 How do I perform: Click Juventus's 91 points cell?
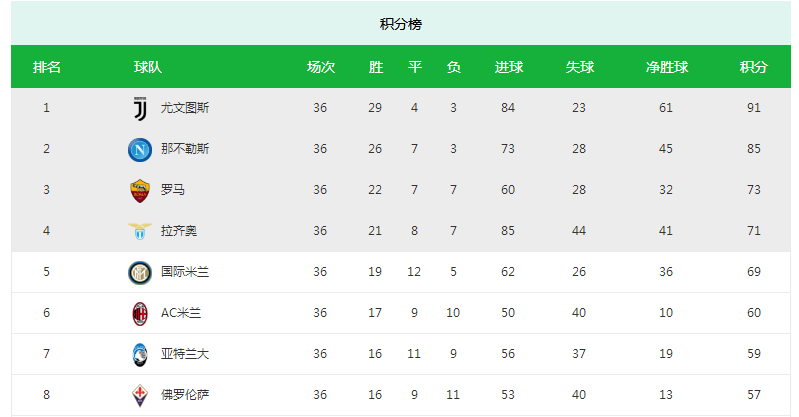pos(753,108)
